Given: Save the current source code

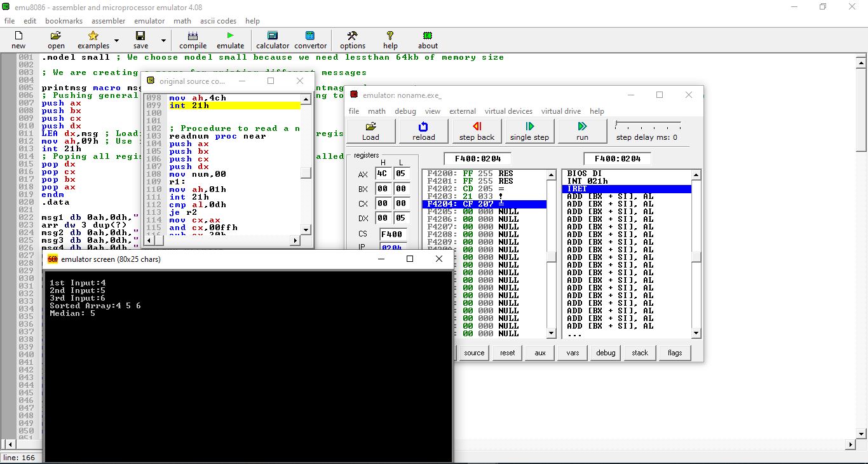Looking at the screenshot, I should click(x=139, y=39).
